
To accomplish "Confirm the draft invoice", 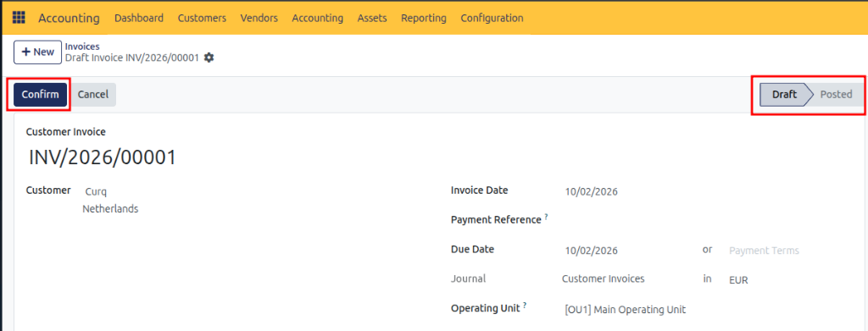I will (x=41, y=95).
